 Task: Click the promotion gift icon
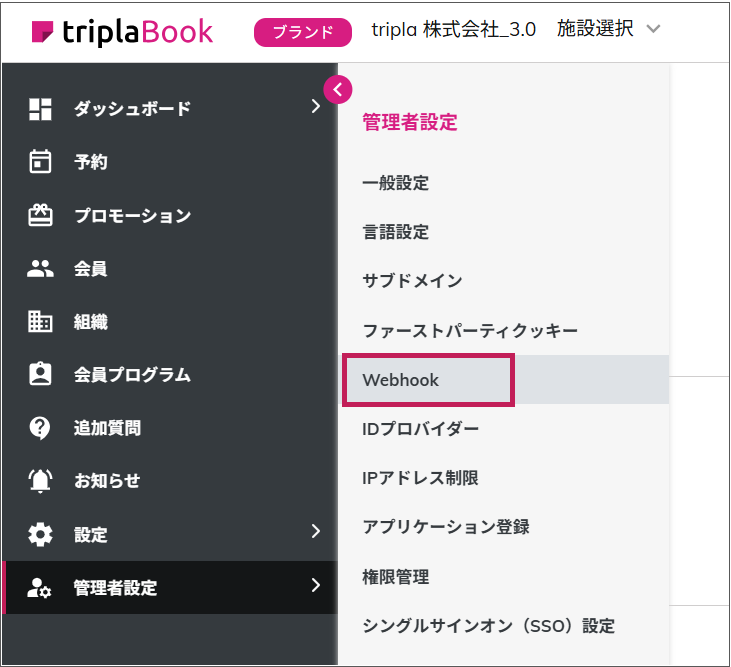[40, 215]
